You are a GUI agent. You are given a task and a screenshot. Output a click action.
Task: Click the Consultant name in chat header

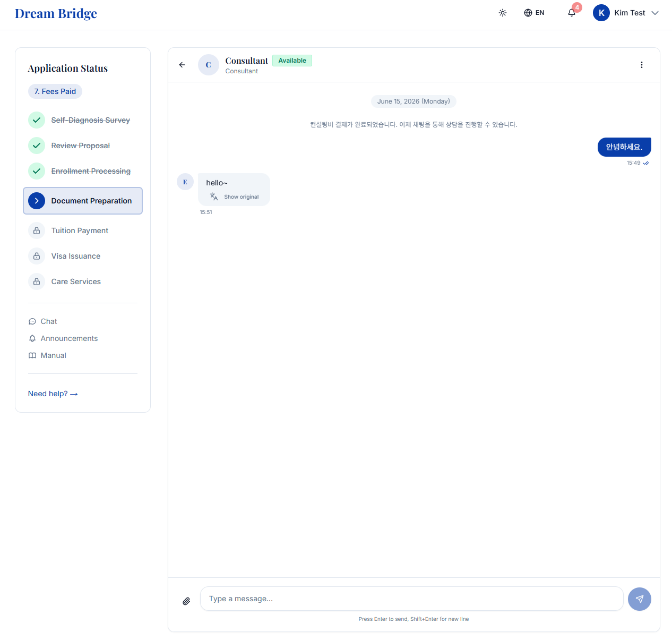pos(247,61)
